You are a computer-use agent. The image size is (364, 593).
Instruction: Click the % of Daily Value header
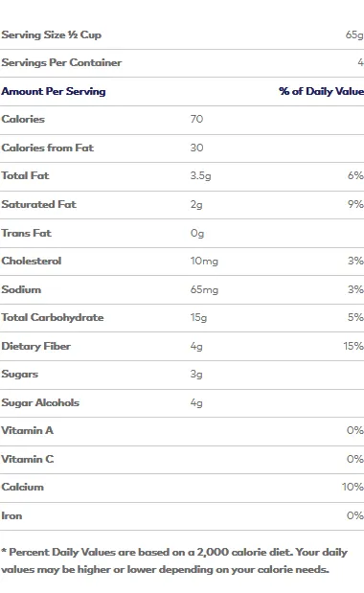[x=321, y=91]
